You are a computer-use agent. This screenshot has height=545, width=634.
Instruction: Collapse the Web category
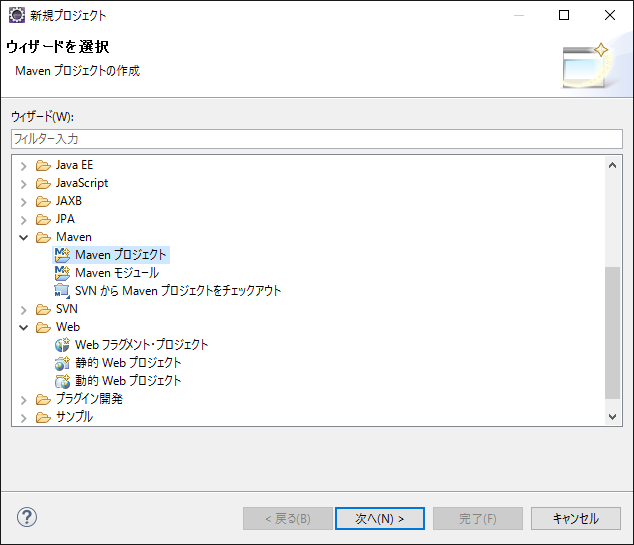click(x=24, y=327)
